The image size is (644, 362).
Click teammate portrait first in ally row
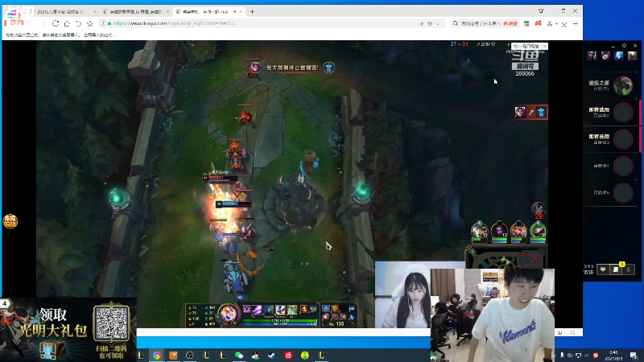pos(479,230)
